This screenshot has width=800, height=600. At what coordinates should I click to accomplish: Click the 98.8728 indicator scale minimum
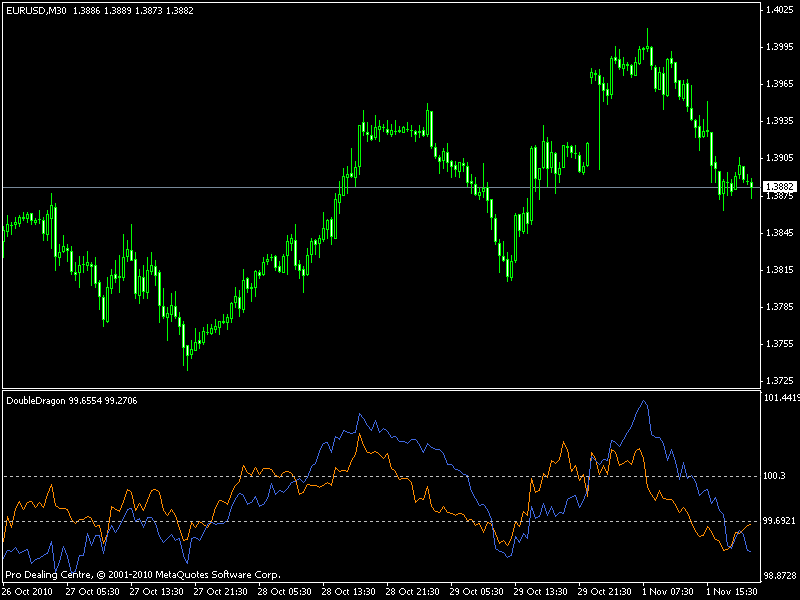click(x=779, y=576)
